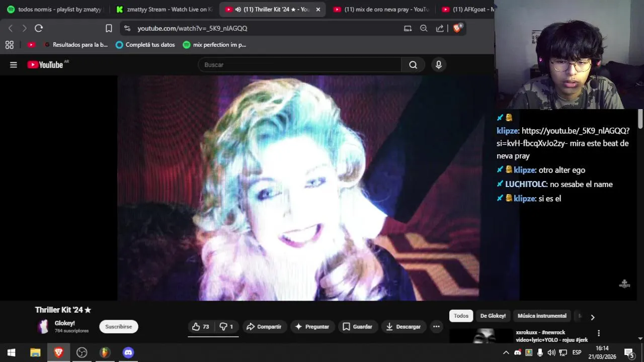Open the xxrokuxx #newrock video thumbnail
This screenshot has width=644, height=362.
(x=481, y=336)
